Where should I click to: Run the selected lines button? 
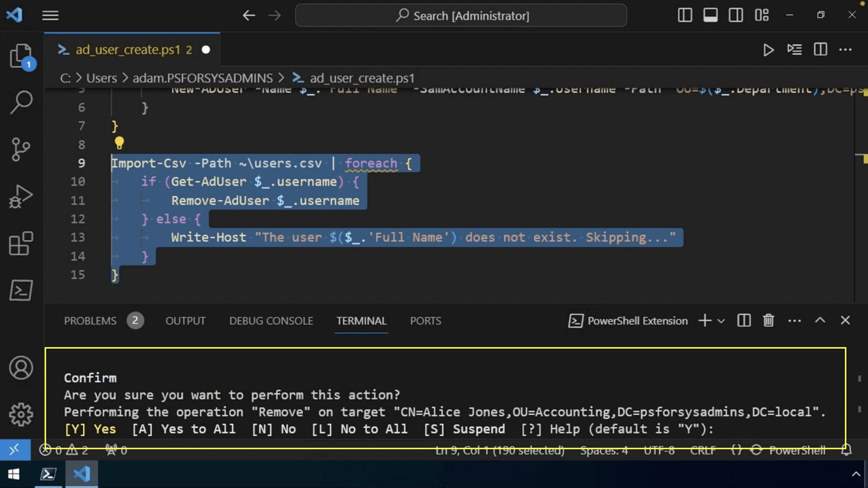(795, 49)
